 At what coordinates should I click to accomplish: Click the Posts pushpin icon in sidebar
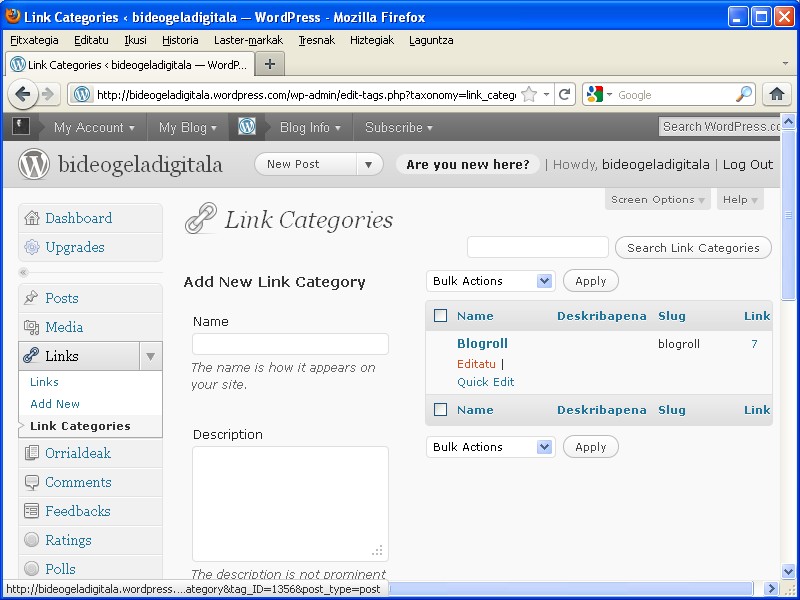[x=32, y=298]
